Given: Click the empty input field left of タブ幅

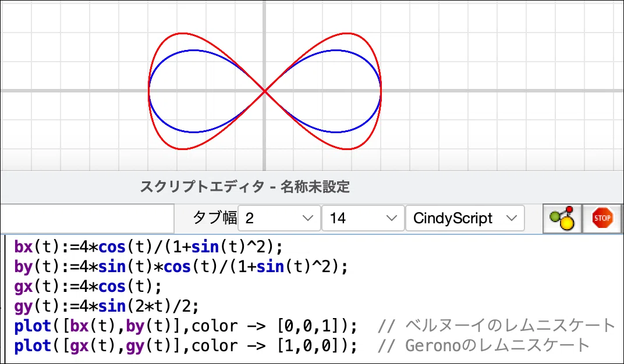Looking at the screenshot, I should (x=87, y=218).
